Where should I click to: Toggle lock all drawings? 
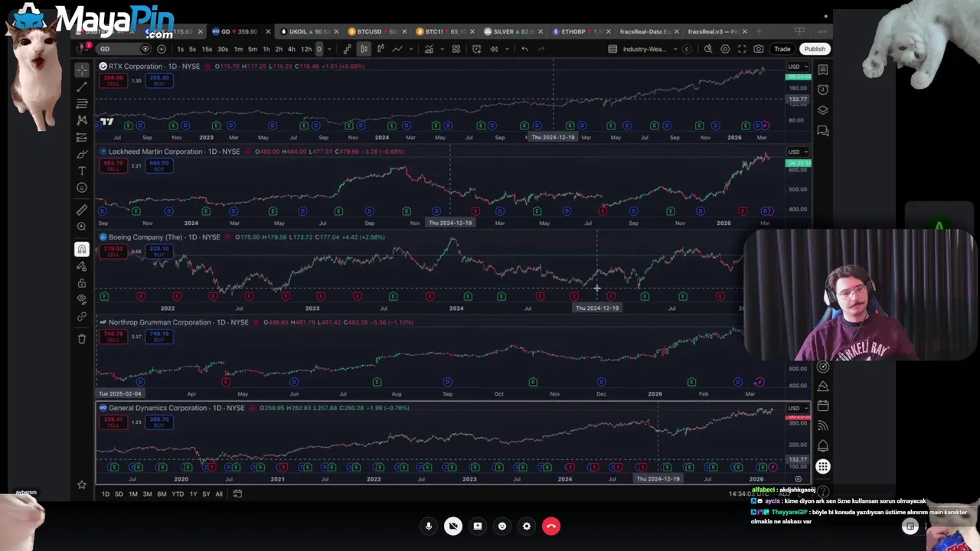click(x=82, y=283)
